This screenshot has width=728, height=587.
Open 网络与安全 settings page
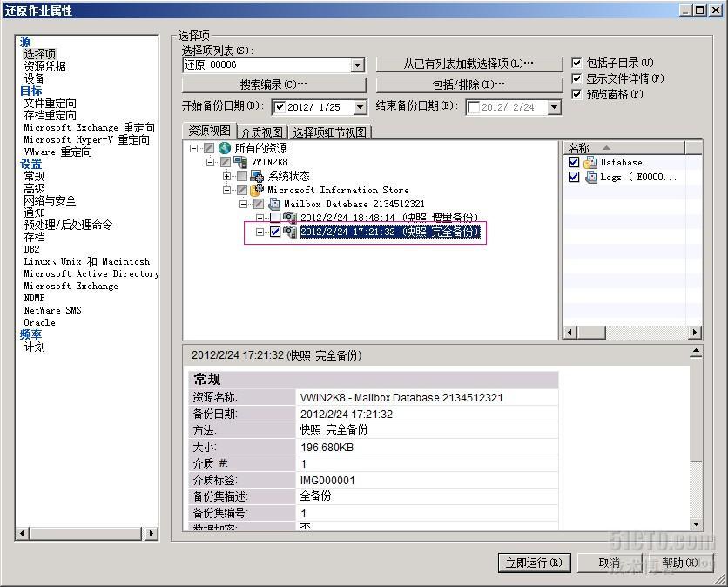pos(51,200)
